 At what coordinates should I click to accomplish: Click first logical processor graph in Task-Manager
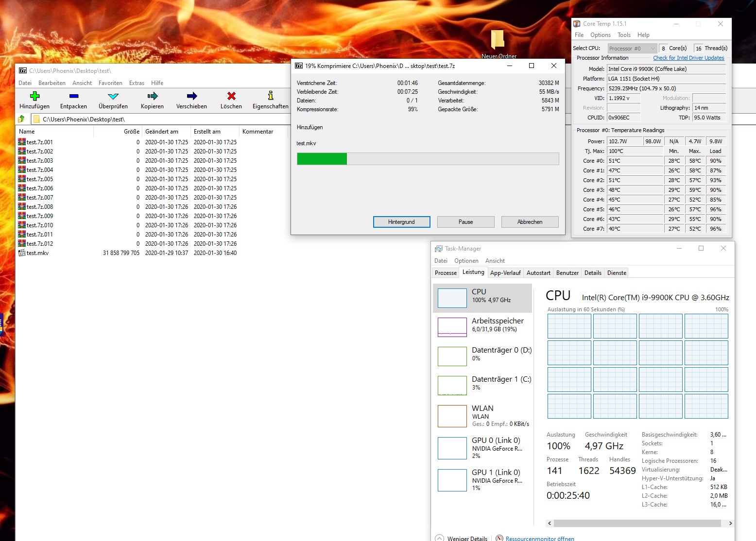[x=569, y=326]
